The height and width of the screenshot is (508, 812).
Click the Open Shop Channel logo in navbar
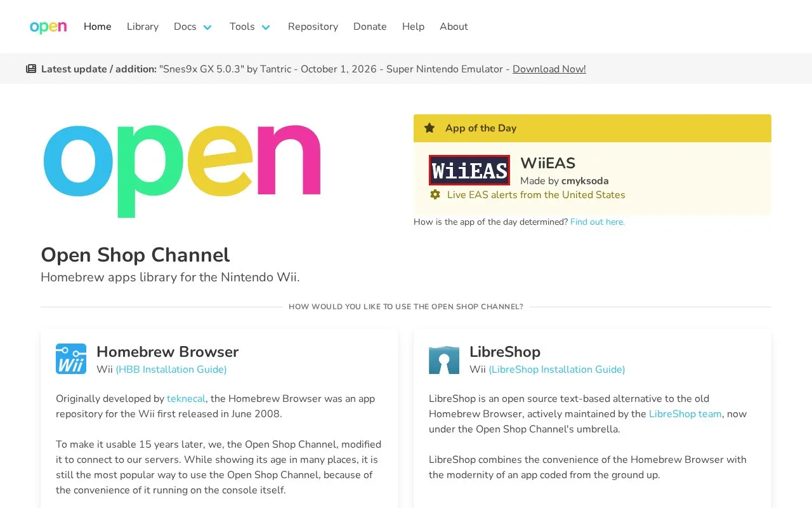pos(48,27)
